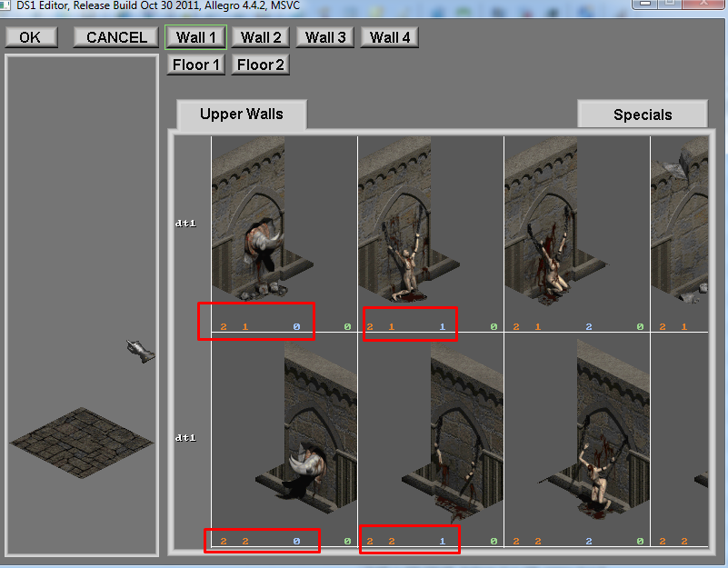
Task: Click blue index 2 under third top tile
Action: tap(589, 327)
